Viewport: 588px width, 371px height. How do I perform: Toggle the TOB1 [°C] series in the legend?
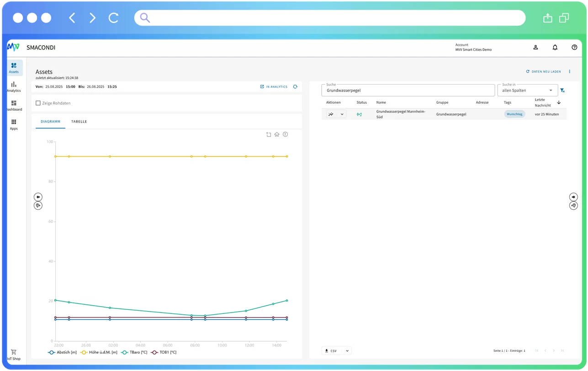[x=164, y=353]
